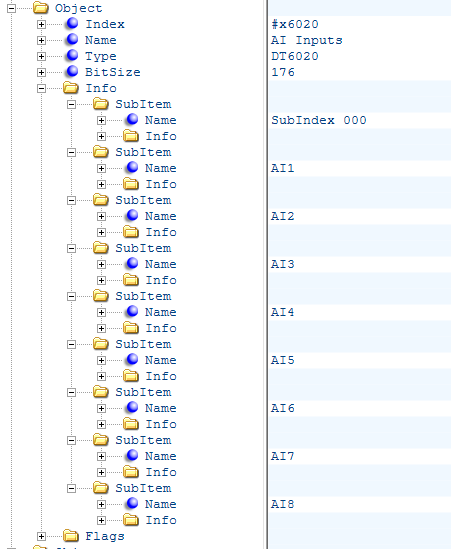Select the Name label on the AI5 row
The height and width of the screenshot is (549, 451).
[x=161, y=360]
